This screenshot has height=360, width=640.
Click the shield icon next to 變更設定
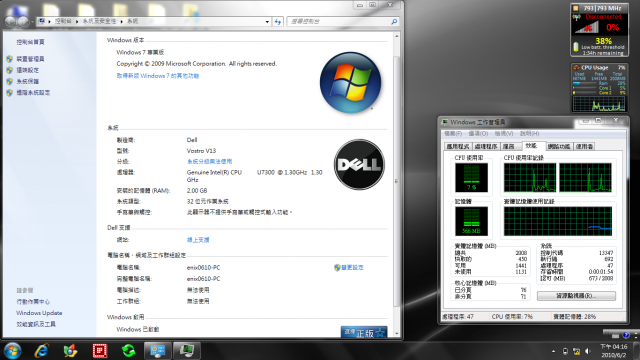337,268
